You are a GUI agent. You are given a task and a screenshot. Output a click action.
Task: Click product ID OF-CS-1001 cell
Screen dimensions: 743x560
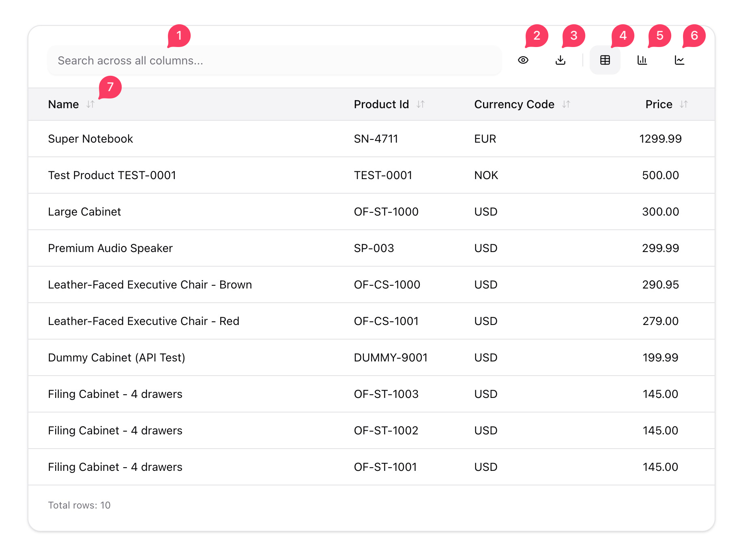(386, 321)
